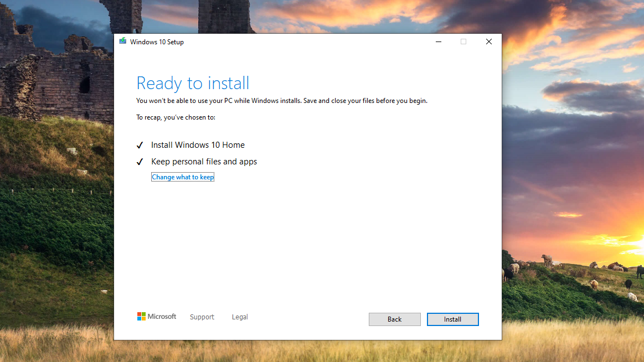Click the Microsoft wordmark text
Screen dimensions: 644x362
coord(161,316)
